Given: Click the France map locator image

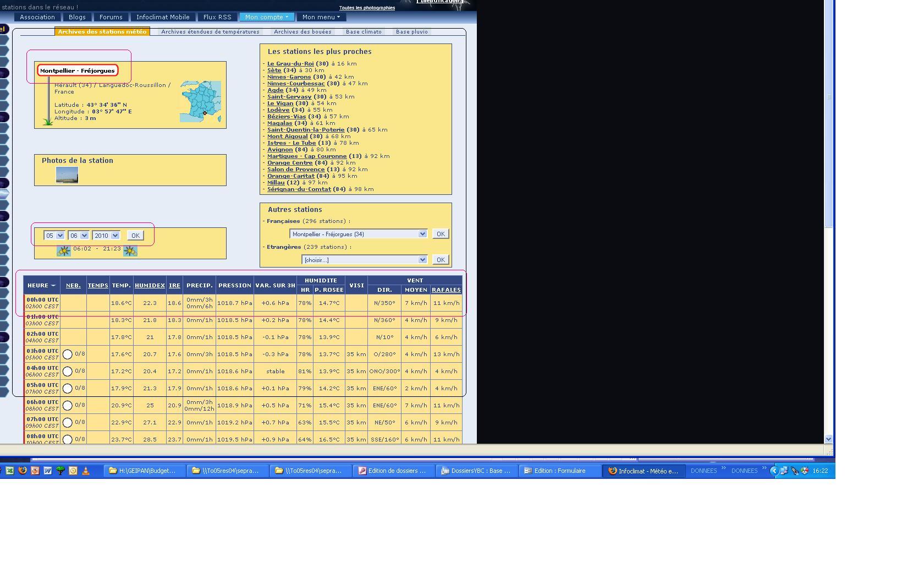Looking at the screenshot, I should [200, 102].
